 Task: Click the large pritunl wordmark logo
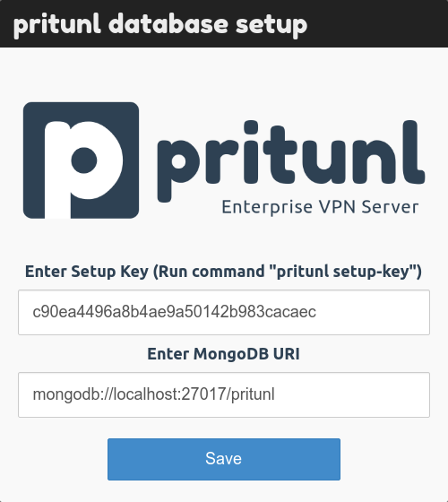tap(291, 160)
